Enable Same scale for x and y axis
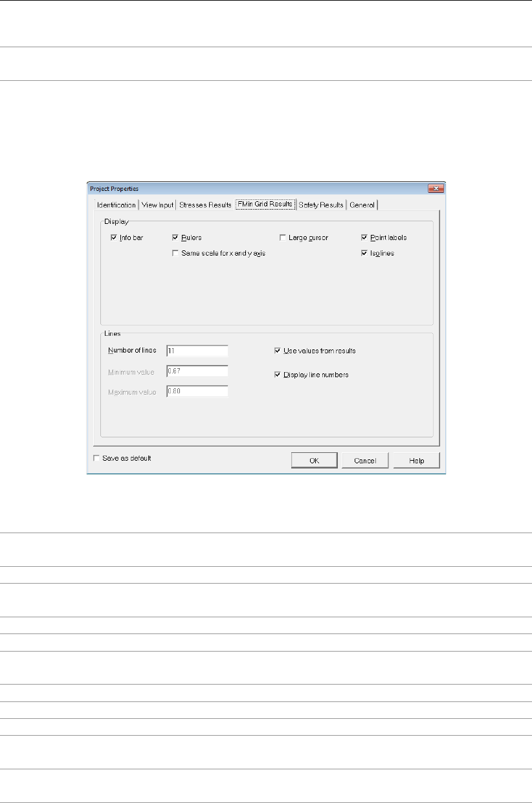 (x=219, y=254)
